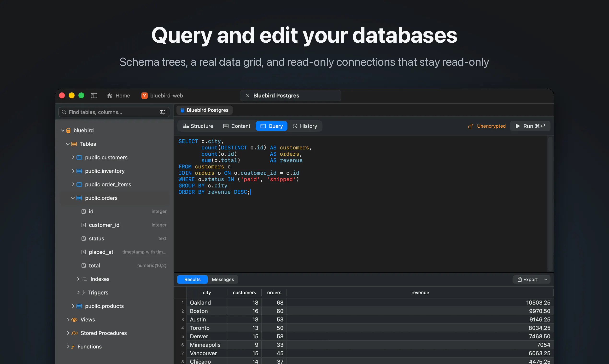Click the Bluebird Postgres connection chip

[205, 110]
